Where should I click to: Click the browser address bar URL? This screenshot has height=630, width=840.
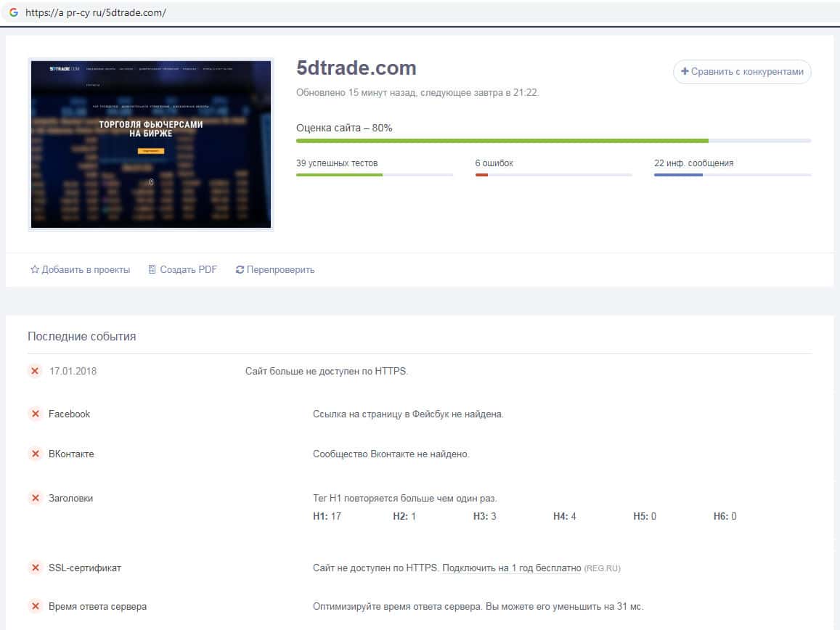point(96,12)
